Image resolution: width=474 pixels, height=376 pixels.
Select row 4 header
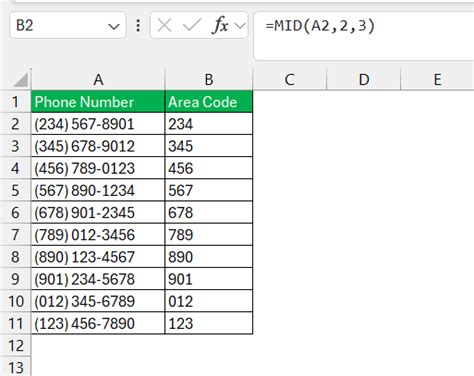click(x=15, y=168)
